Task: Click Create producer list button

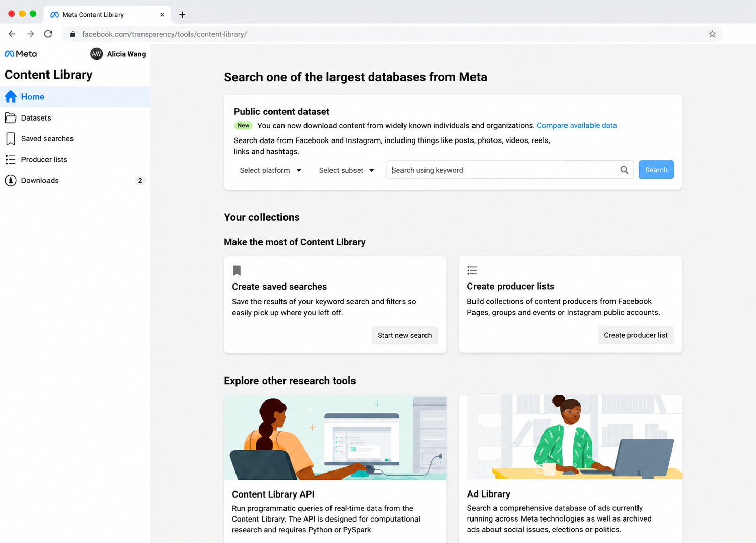Action: point(635,335)
